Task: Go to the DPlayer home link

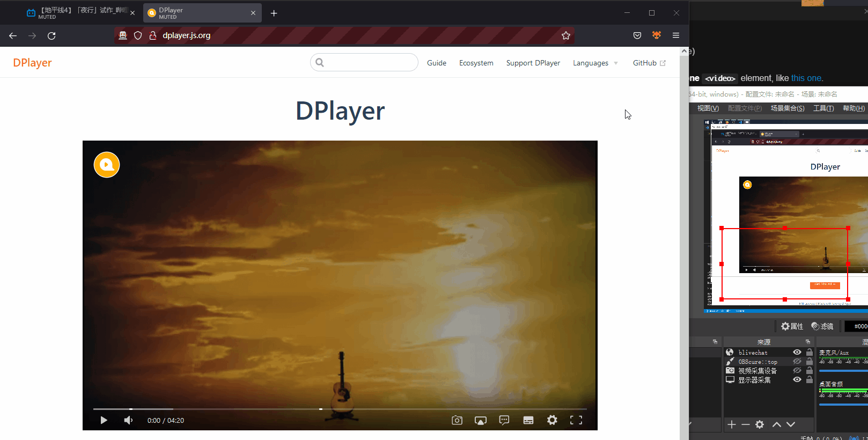Action: 32,63
